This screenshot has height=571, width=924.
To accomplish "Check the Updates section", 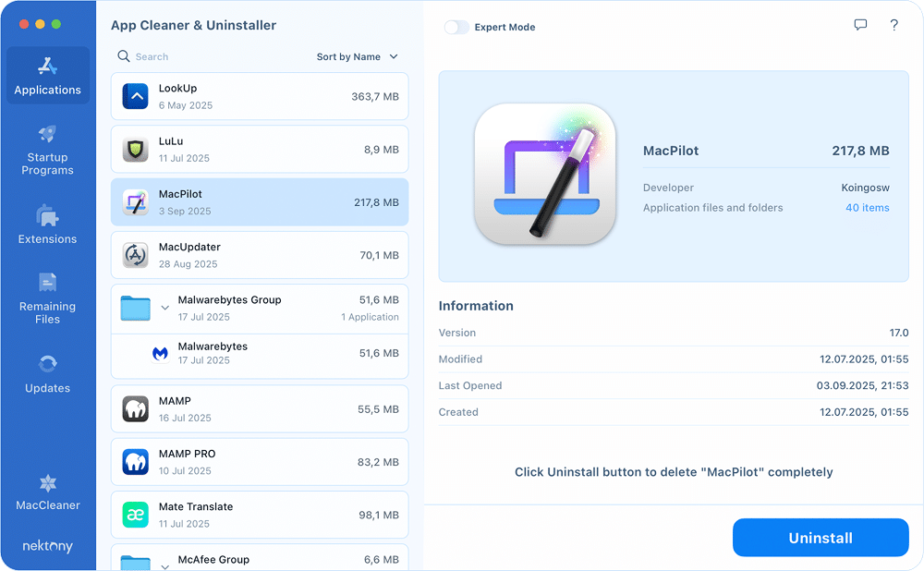I will pyautogui.click(x=47, y=373).
